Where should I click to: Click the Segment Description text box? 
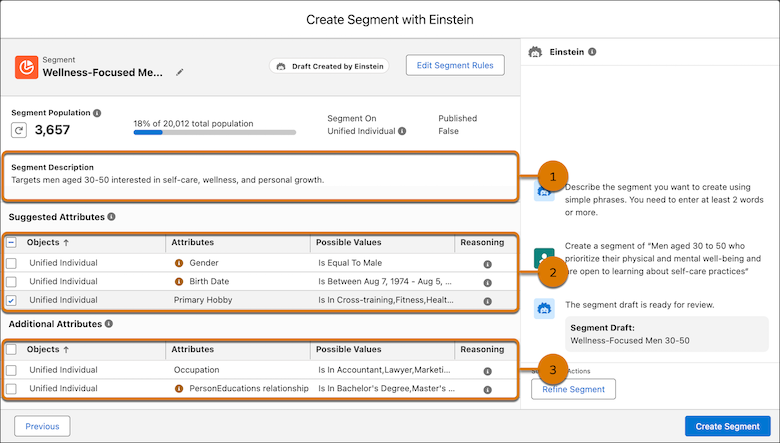point(260,174)
